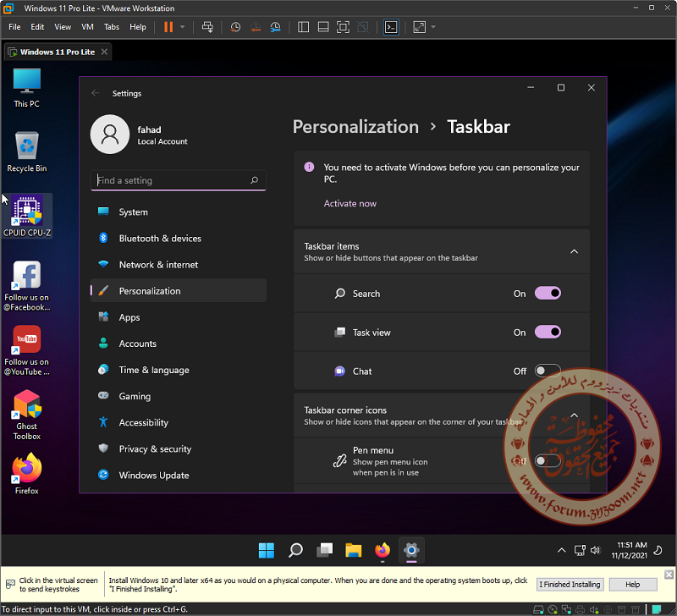Select the Recycle Bin desktop icon
677x616 pixels.
pos(27,152)
